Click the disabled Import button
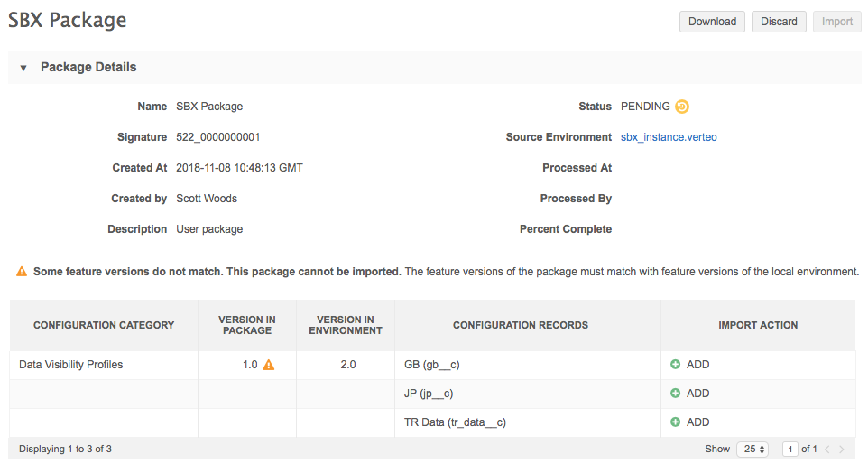Viewport: 868px width, 464px height. (836, 22)
